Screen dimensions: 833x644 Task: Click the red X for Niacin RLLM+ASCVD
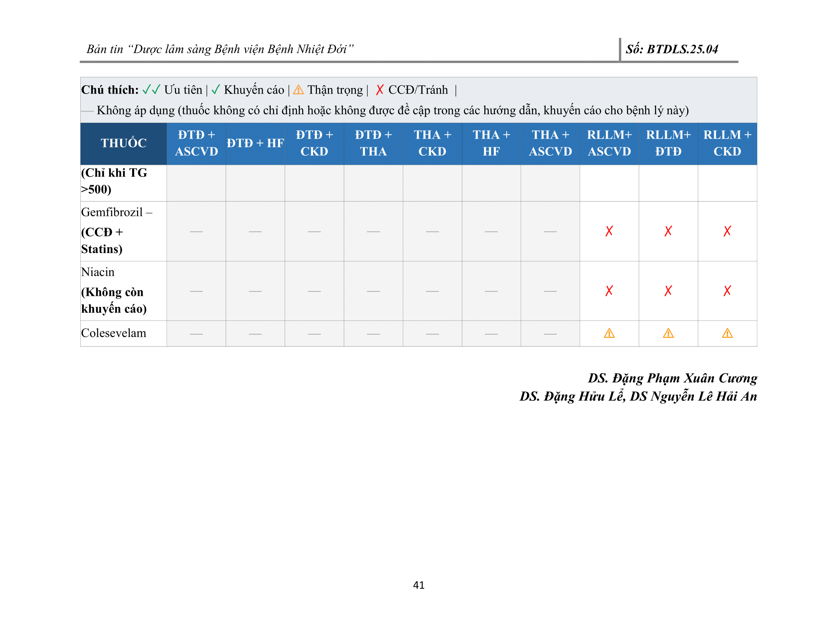click(609, 291)
